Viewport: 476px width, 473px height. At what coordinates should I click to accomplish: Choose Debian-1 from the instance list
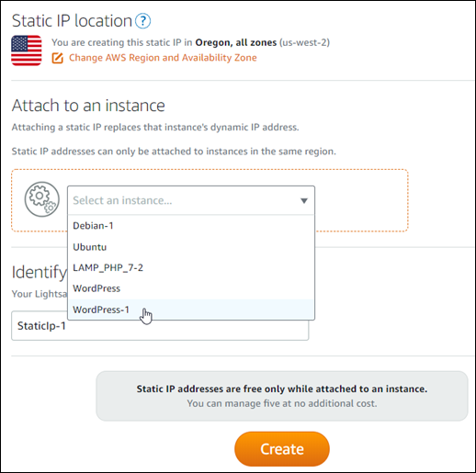191,226
